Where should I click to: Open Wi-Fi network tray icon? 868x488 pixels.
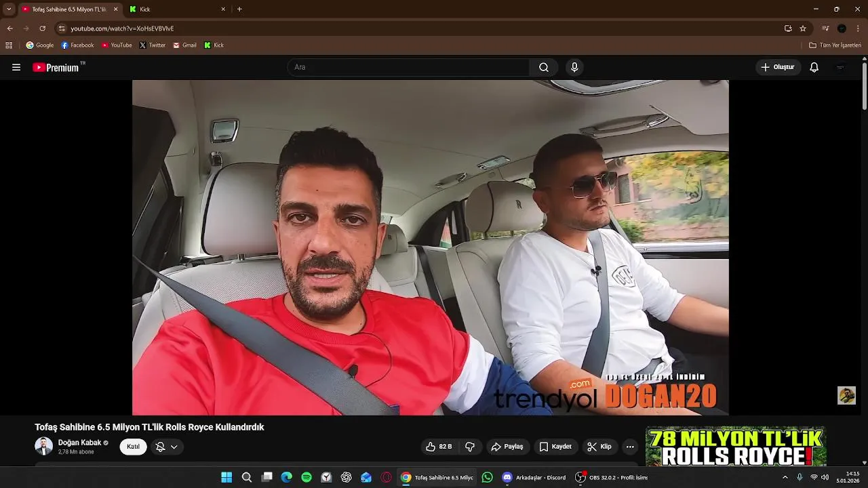click(814, 477)
